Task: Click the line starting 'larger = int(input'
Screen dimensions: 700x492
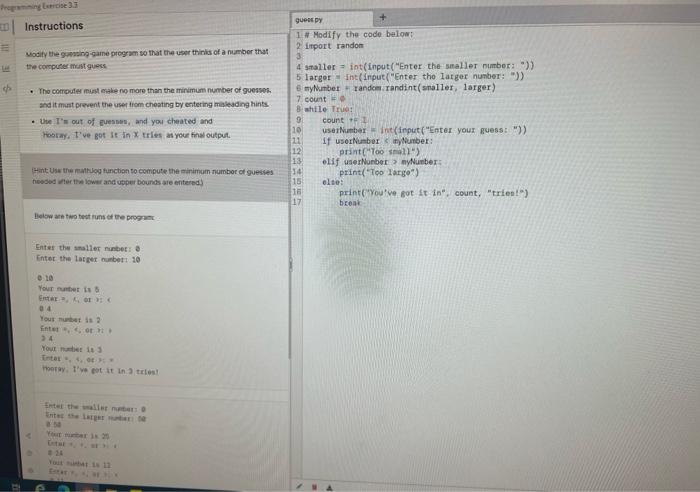Action: click(x=414, y=77)
